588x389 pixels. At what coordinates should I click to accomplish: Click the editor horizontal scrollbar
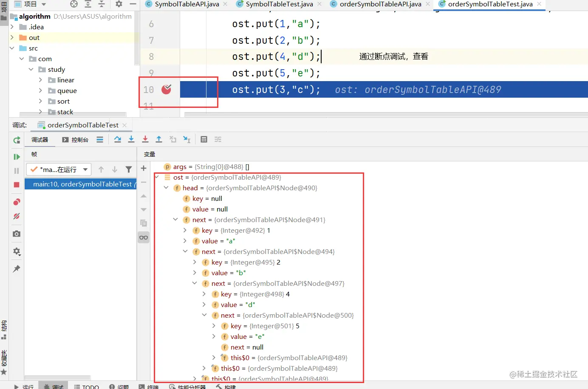pos(386,114)
